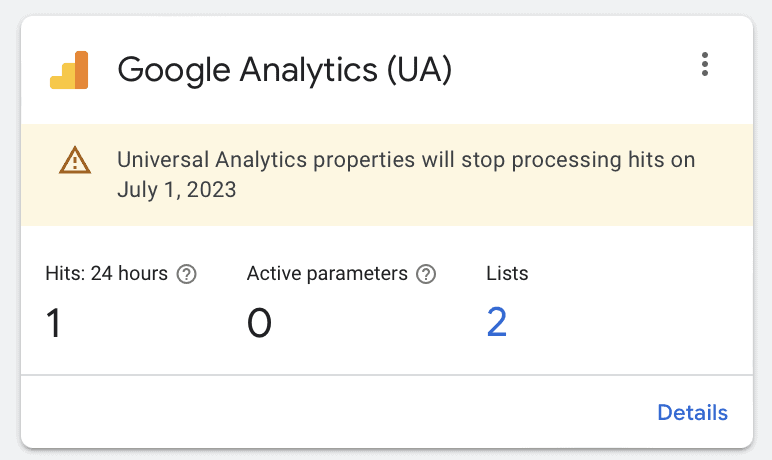Click the active parameters value 0
772x460 pixels.
click(x=259, y=323)
